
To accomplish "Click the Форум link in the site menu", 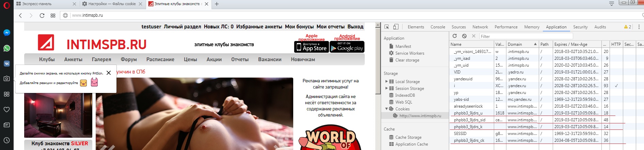I will (129, 59).
